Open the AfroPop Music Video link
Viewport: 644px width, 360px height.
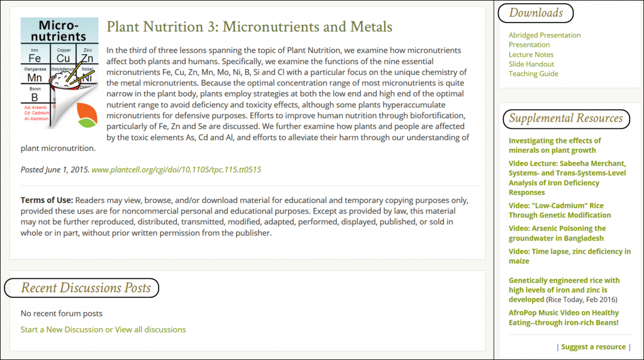(x=563, y=317)
